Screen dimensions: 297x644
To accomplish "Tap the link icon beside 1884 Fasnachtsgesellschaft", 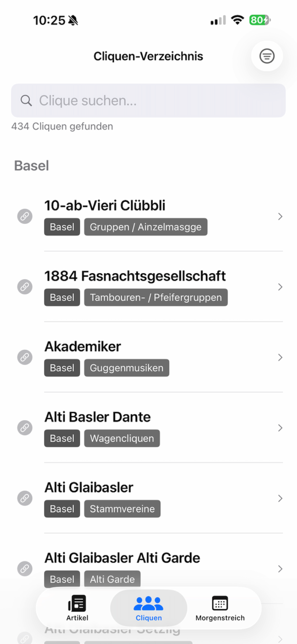I will click(25, 287).
